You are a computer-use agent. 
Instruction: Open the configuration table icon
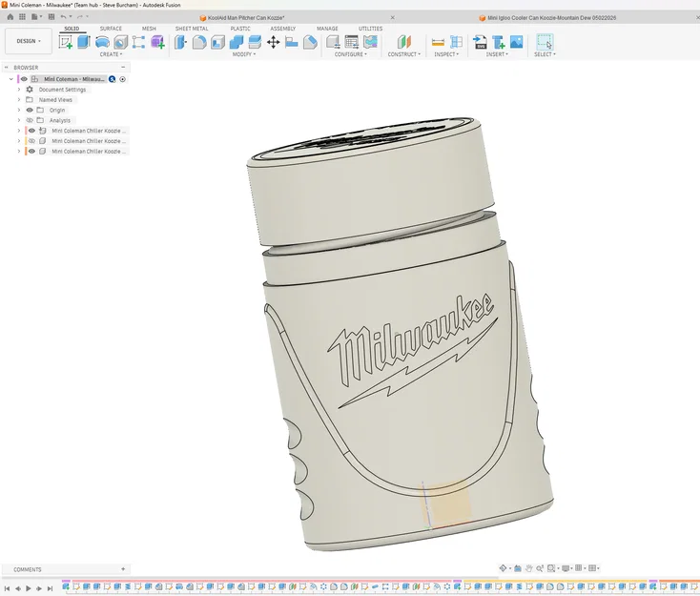point(352,42)
